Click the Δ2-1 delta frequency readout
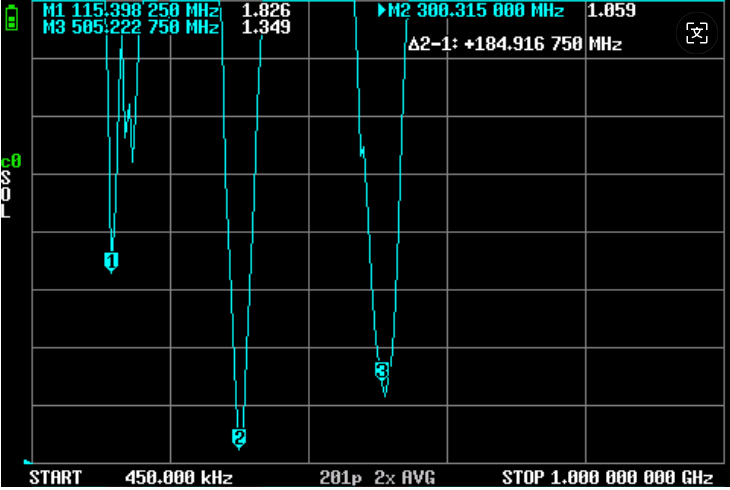 [515, 45]
